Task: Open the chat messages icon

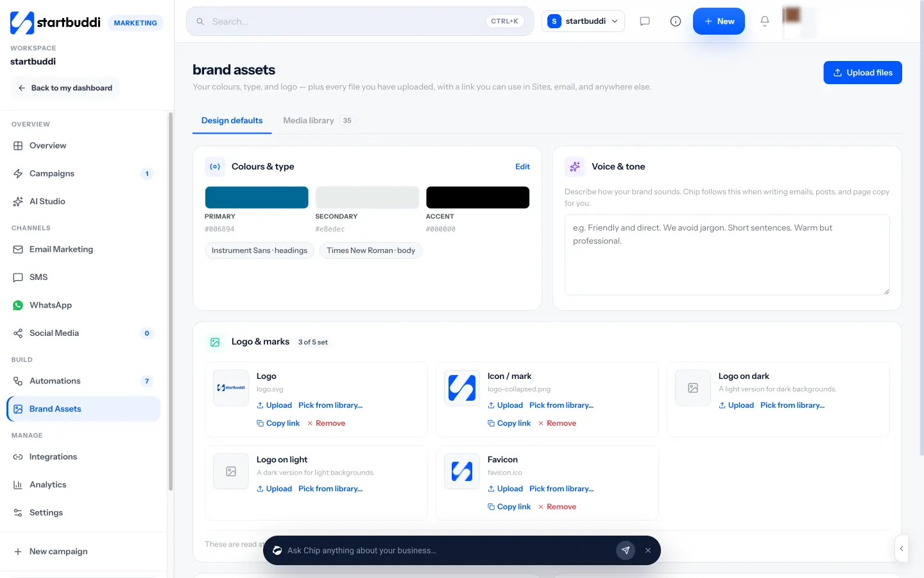Action: click(x=645, y=21)
